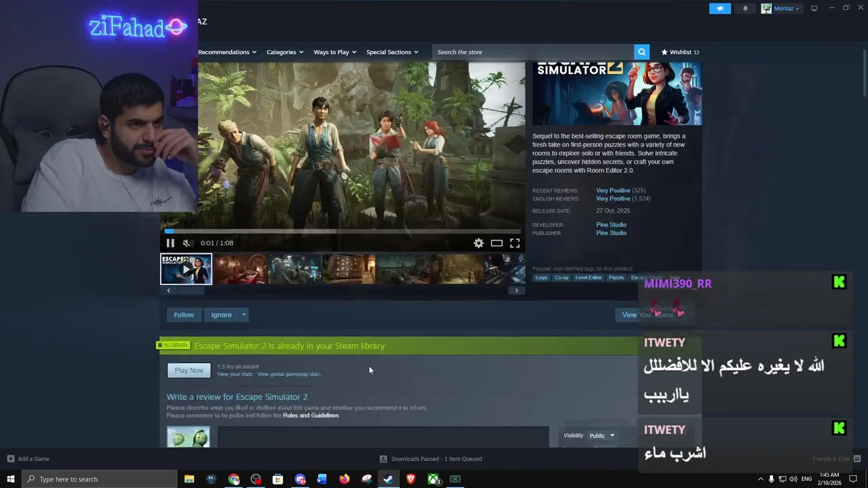868x488 pixels.
Task: Open the notifications bell
Action: coord(745,8)
